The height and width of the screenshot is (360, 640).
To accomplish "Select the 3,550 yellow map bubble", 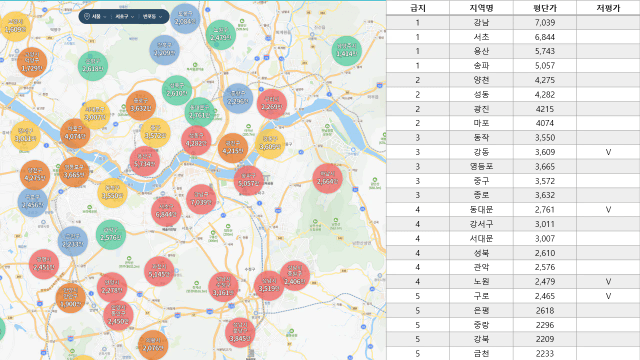I will [x=112, y=193].
